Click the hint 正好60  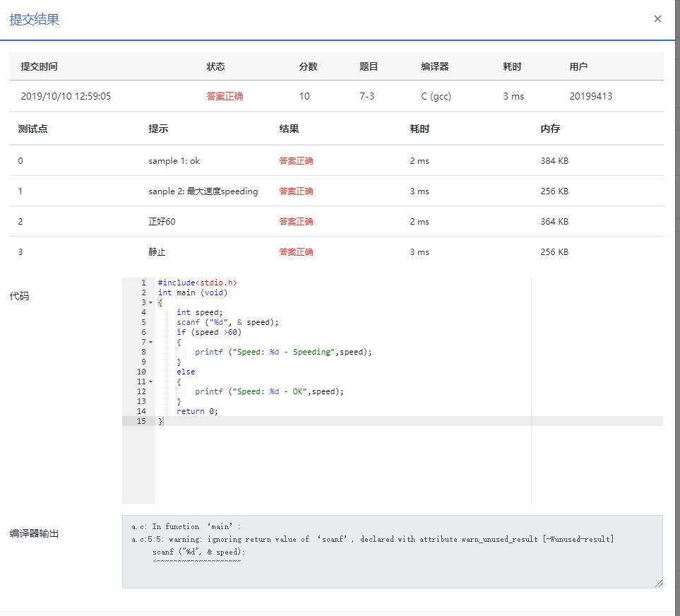click(162, 222)
